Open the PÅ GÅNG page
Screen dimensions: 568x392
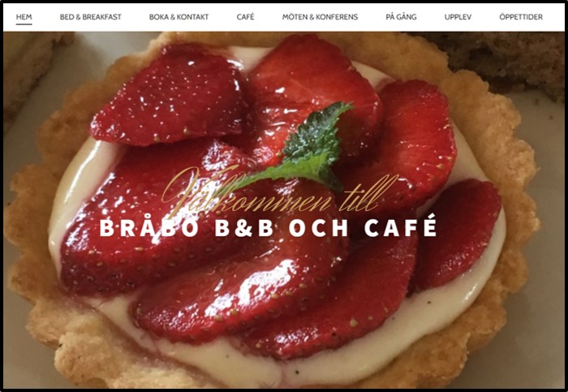[x=401, y=17]
